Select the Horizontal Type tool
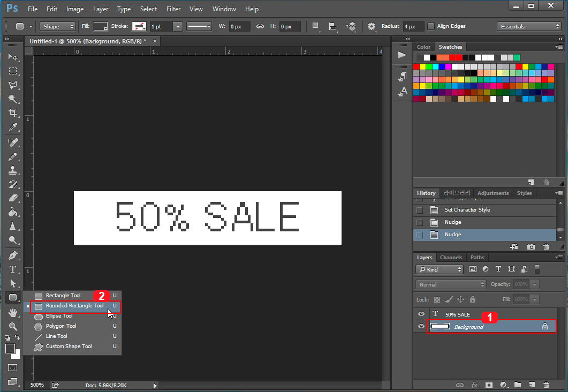Screen dimensions: 568x392 click(13, 269)
